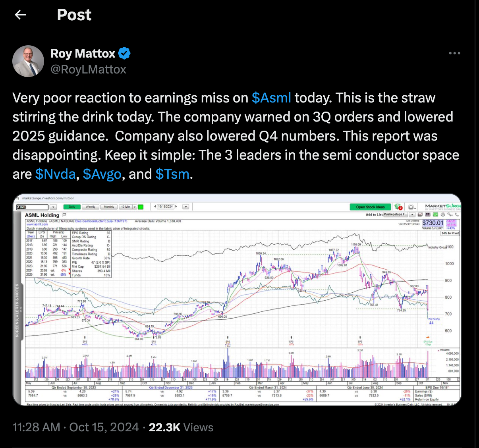Click the Open Stock Ideas button
Viewport: 479px width, 448px height.
(x=370, y=207)
